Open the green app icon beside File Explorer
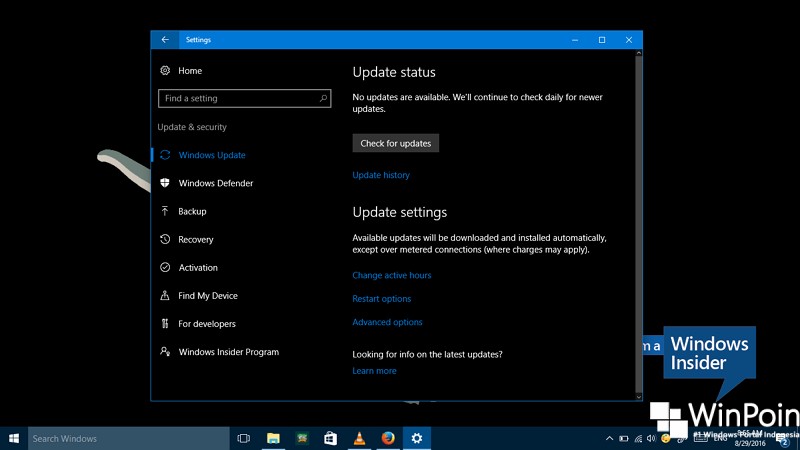 coord(302,438)
